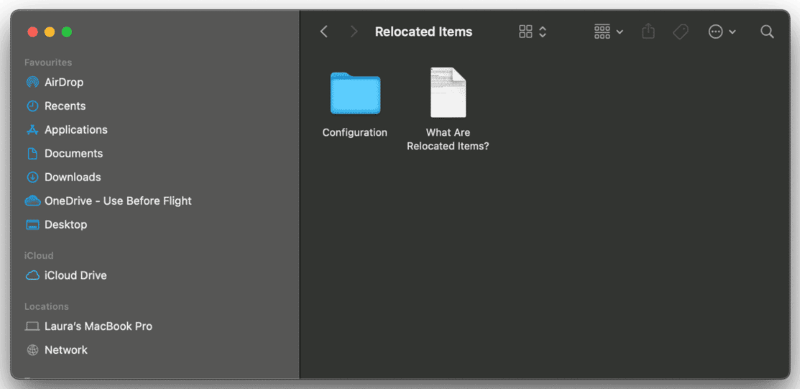The width and height of the screenshot is (800, 389).
Task: Click the green full-screen button
Action: coord(66,32)
